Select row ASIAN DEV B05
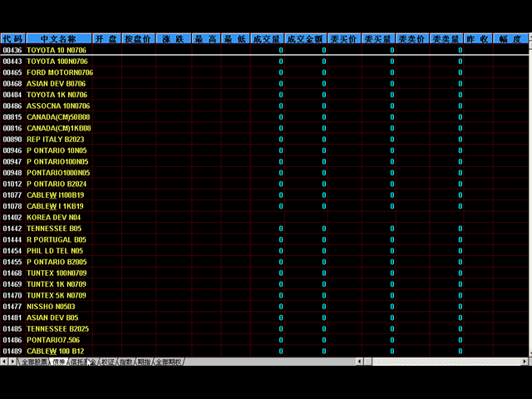Screen dimensions: 532x399 point(264,318)
